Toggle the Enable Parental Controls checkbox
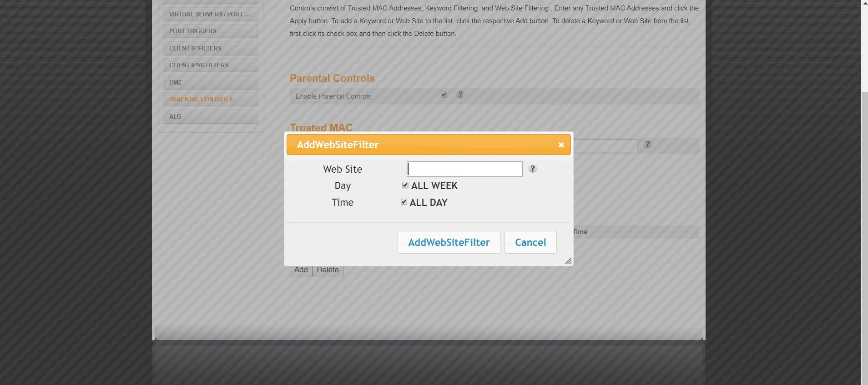The width and height of the screenshot is (868, 385). pos(444,95)
